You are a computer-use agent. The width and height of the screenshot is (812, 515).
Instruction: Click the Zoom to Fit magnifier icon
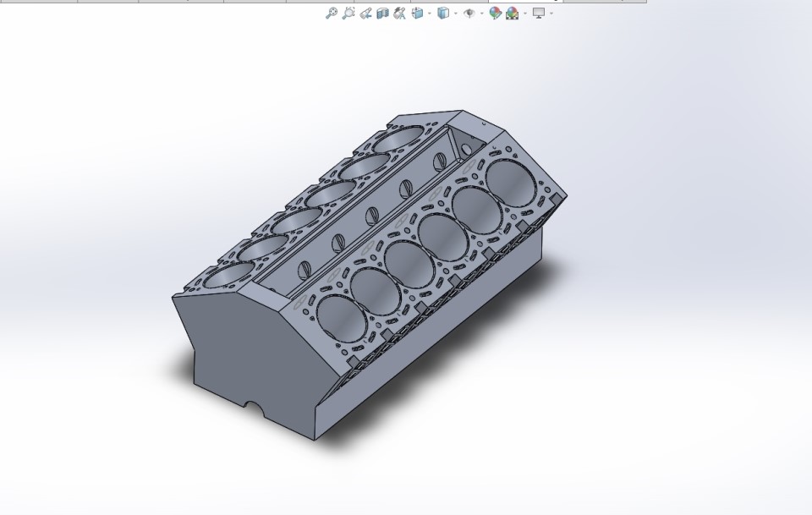pyautogui.click(x=331, y=13)
